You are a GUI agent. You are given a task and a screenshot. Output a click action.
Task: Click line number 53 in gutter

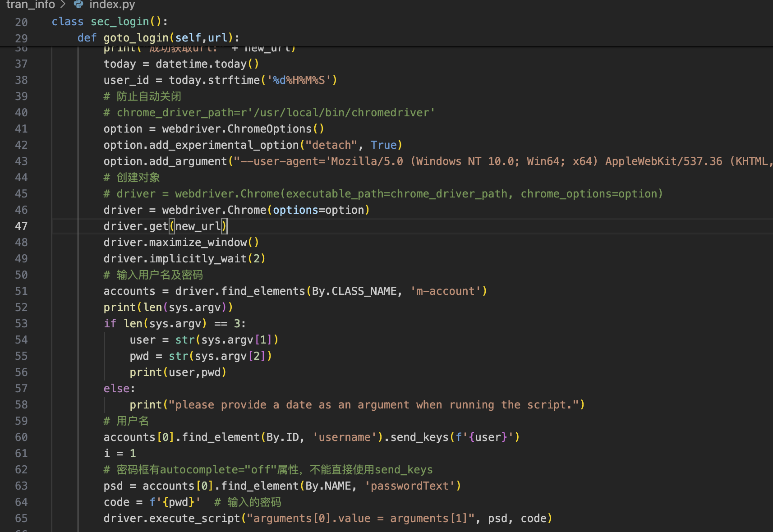(x=21, y=324)
